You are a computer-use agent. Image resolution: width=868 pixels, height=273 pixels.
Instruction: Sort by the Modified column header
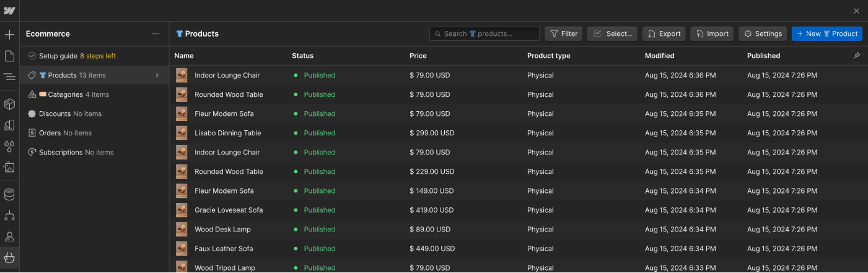coord(659,56)
